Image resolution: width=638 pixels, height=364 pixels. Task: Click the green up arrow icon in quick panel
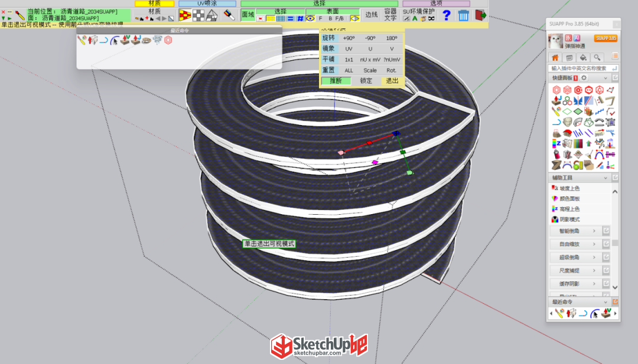pyautogui.click(x=589, y=143)
